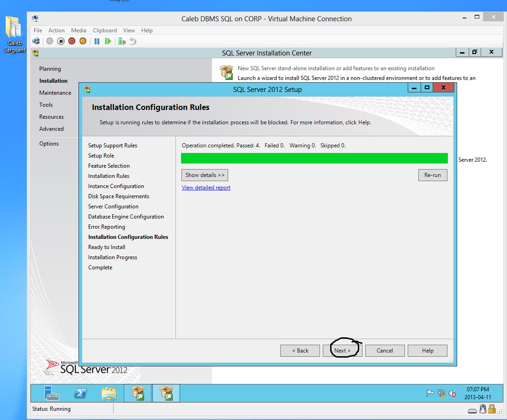The height and width of the screenshot is (420, 507).
Task: Pause the virtual machine
Action: (97, 41)
